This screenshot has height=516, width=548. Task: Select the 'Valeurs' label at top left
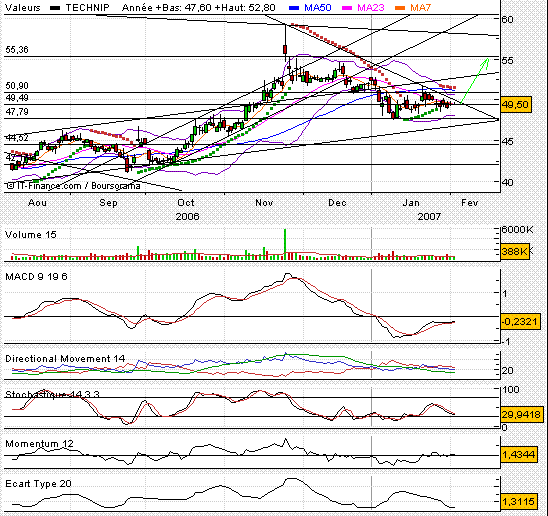(23, 8)
